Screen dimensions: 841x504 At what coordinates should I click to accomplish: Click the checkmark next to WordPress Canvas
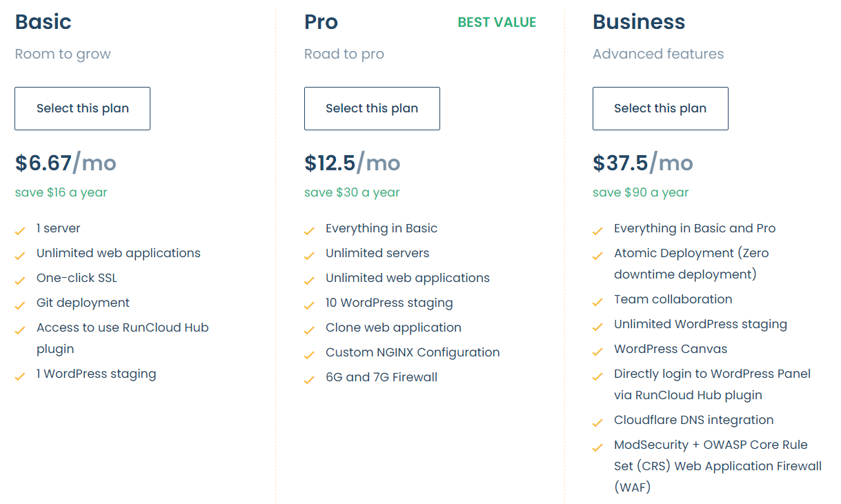[x=597, y=350]
